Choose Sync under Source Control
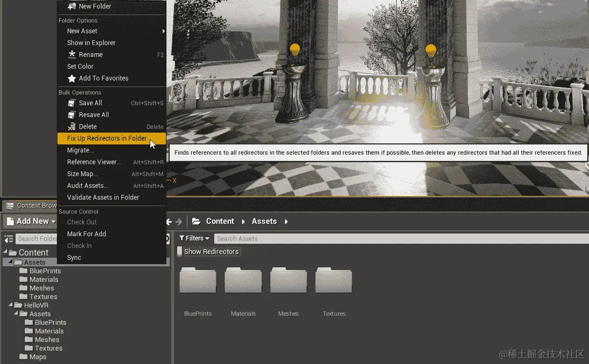Viewport: 589px width, 364px height. [112, 258]
